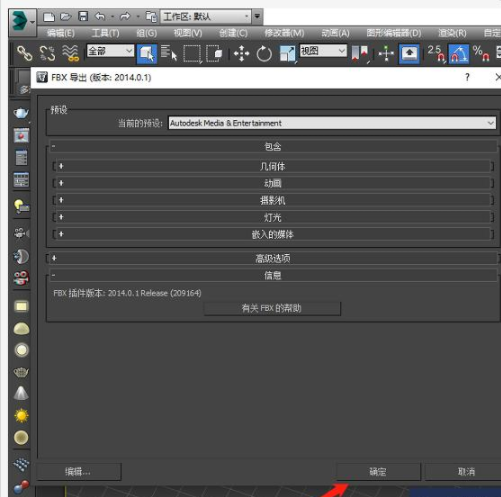Expand the 摄影机 rollout
This screenshot has width=501, height=497.
point(273,200)
